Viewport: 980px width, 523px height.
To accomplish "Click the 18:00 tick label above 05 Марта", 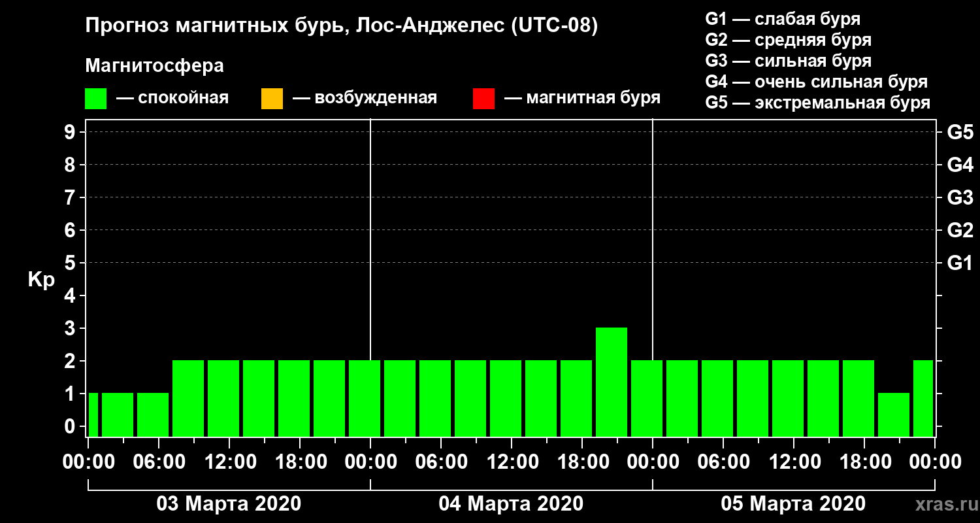I will click(x=864, y=462).
